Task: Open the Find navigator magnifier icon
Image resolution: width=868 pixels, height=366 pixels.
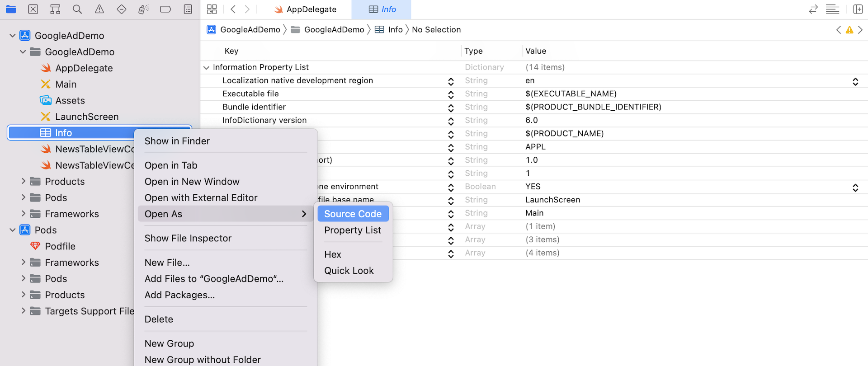Action: 77,9
